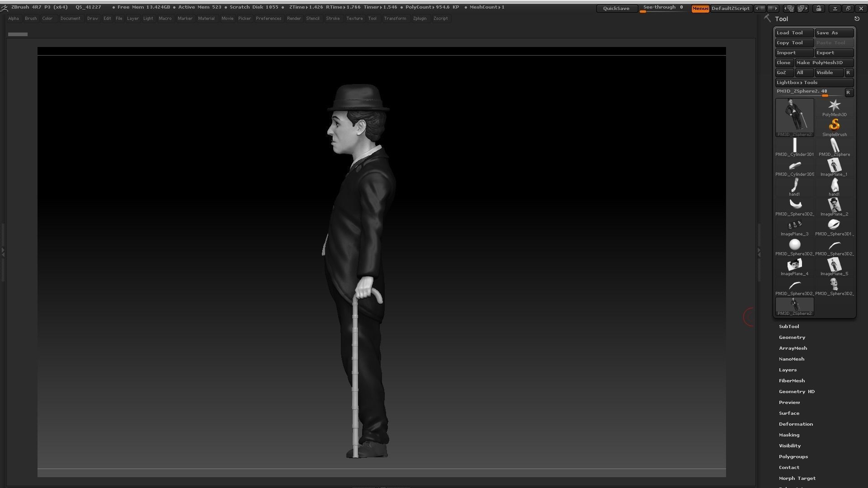Select the PM3D_Cylinder3D5 shoe tool
The width and height of the screenshot is (868, 488).
tap(794, 168)
